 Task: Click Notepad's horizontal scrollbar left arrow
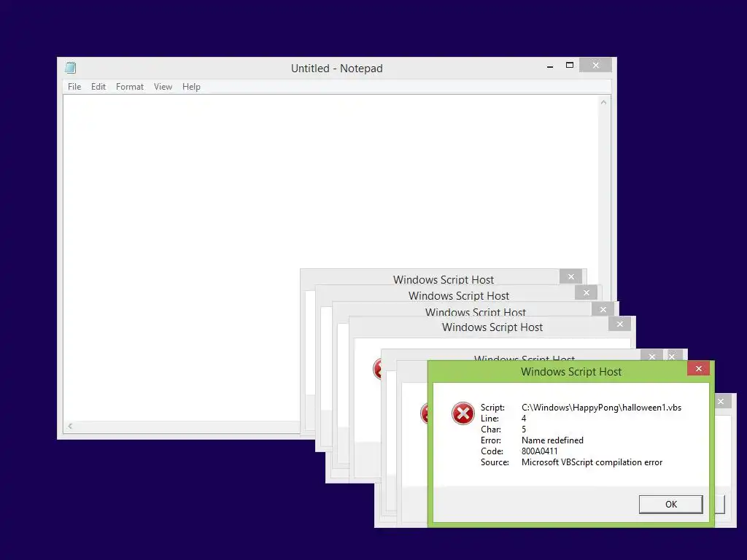(x=70, y=426)
